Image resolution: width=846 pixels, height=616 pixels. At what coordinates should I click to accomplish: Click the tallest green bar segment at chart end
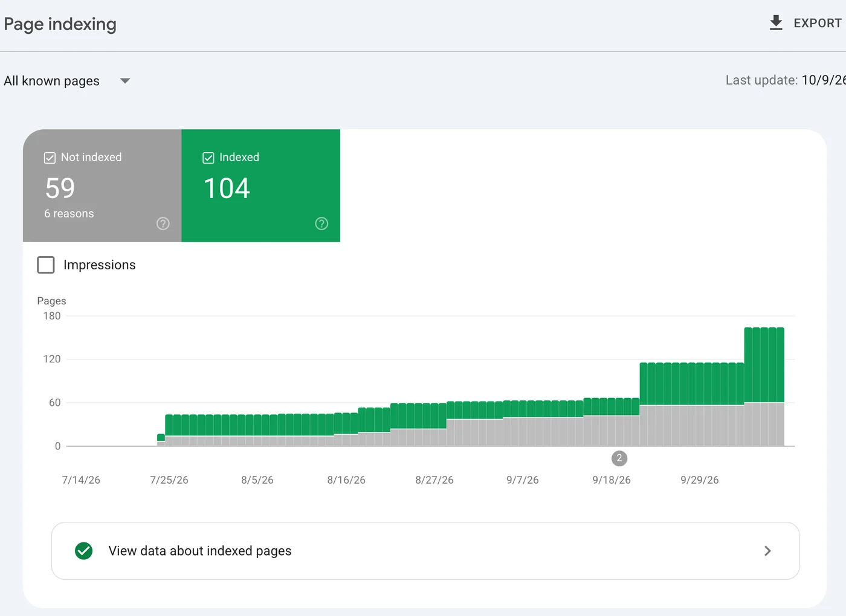[764, 365]
